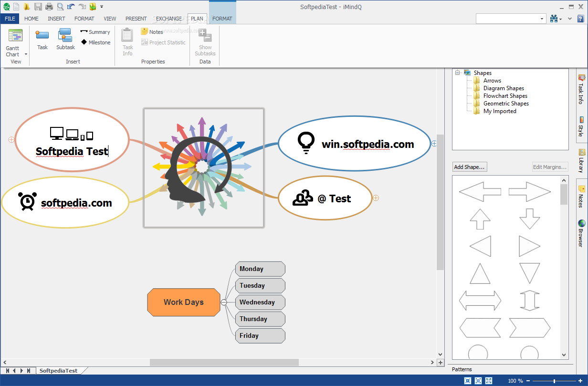Insert a new Task
588x386 pixels.
[x=42, y=40]
